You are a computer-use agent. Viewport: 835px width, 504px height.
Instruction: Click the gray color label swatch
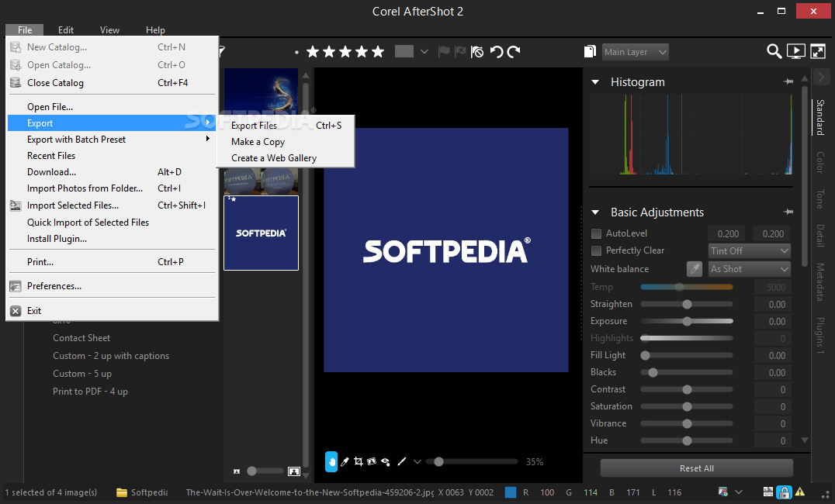coord(404,52)
